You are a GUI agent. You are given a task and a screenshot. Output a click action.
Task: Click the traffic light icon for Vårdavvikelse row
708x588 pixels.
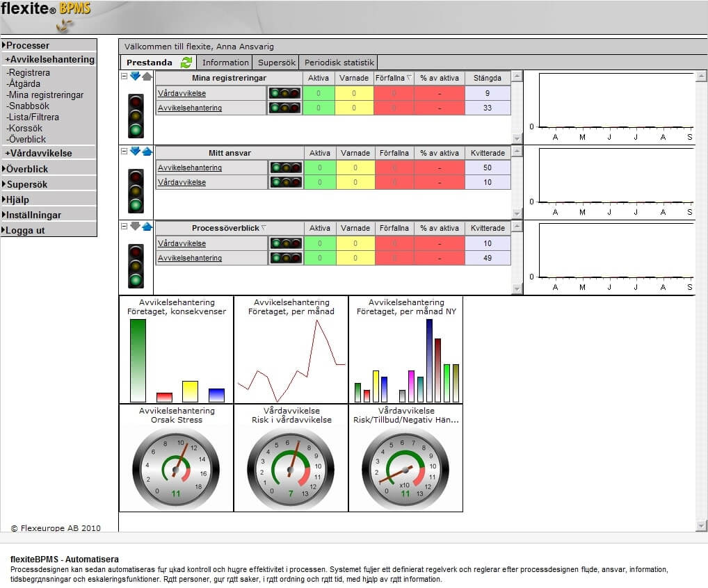[283, 92]
